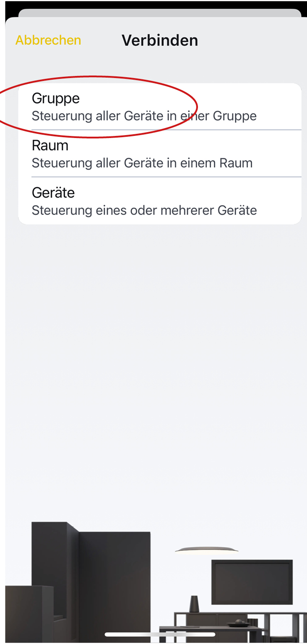Click the Verbinden sheet title
The height and width of the screenshot is (644, 307).
tap(160, 40)
